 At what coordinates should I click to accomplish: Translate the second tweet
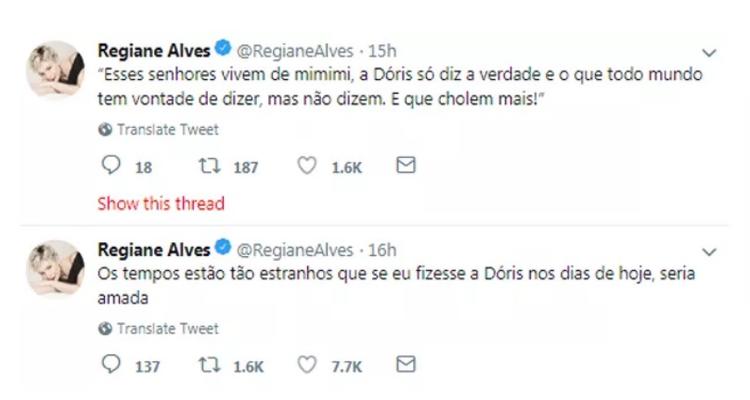coord(166,328)
